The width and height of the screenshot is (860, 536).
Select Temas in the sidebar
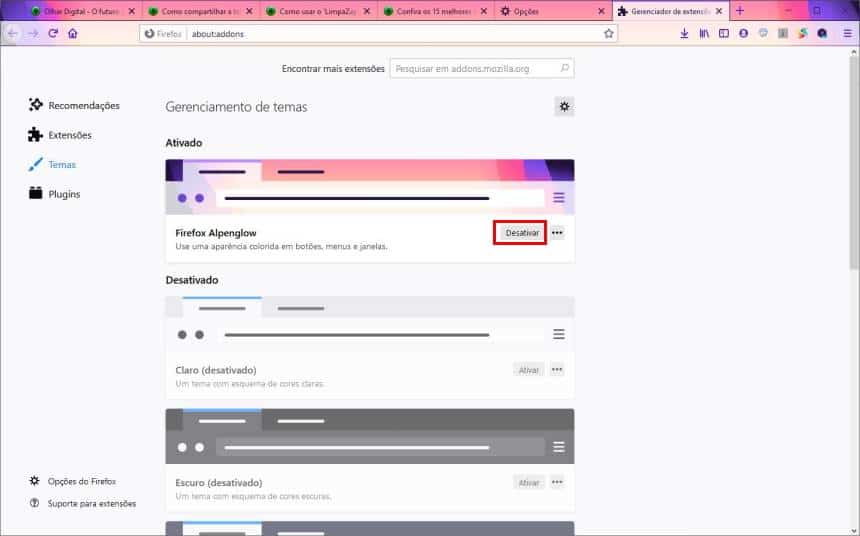52,165
